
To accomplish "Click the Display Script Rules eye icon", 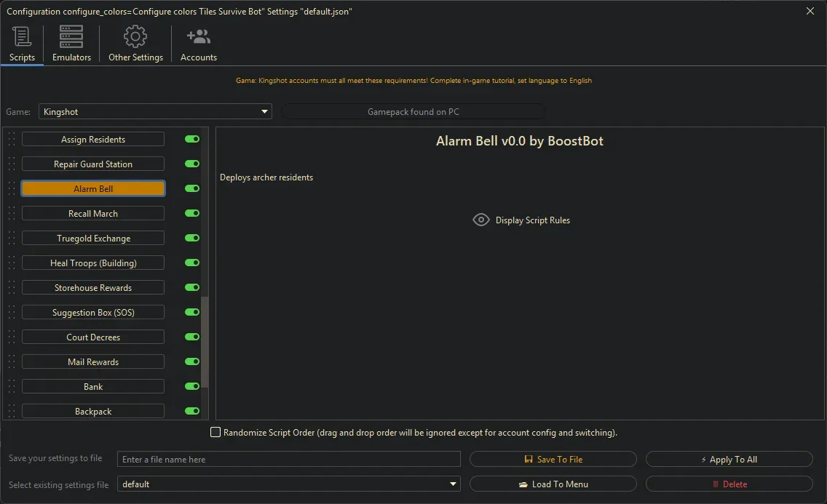I will [x=480, y=219].
